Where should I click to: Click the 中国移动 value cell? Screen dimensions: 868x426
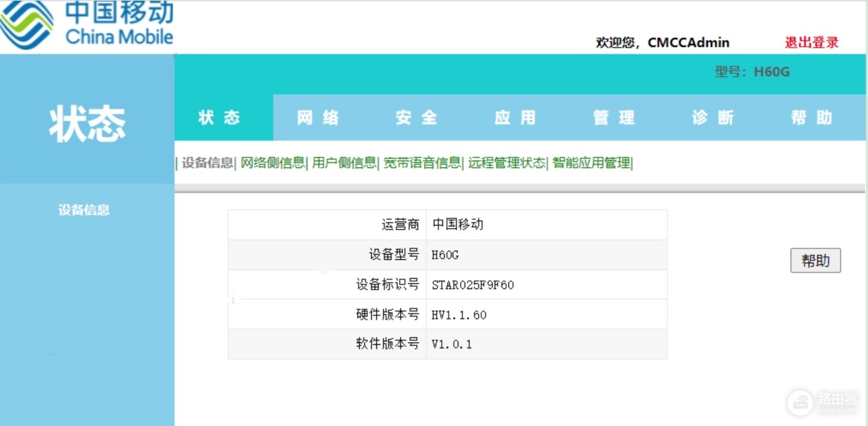547,224
